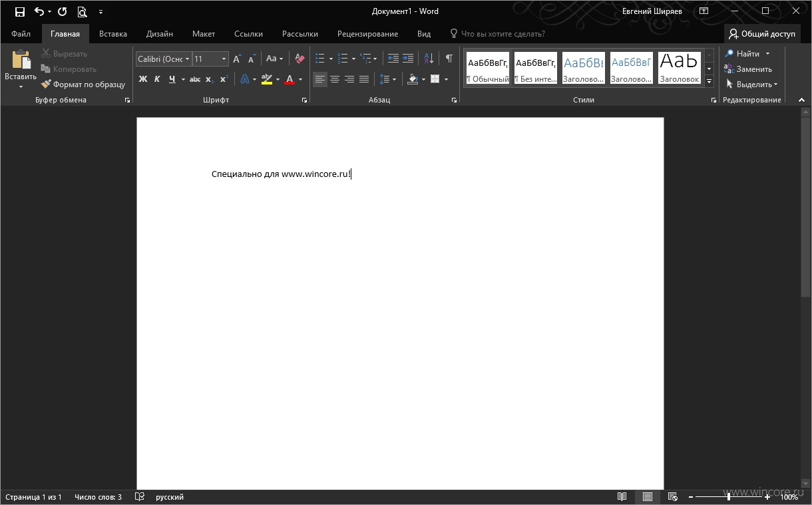Viewport: 812px width, 505px height.
Task: Increase the paragraph indent
Action: tap(408, 59)
